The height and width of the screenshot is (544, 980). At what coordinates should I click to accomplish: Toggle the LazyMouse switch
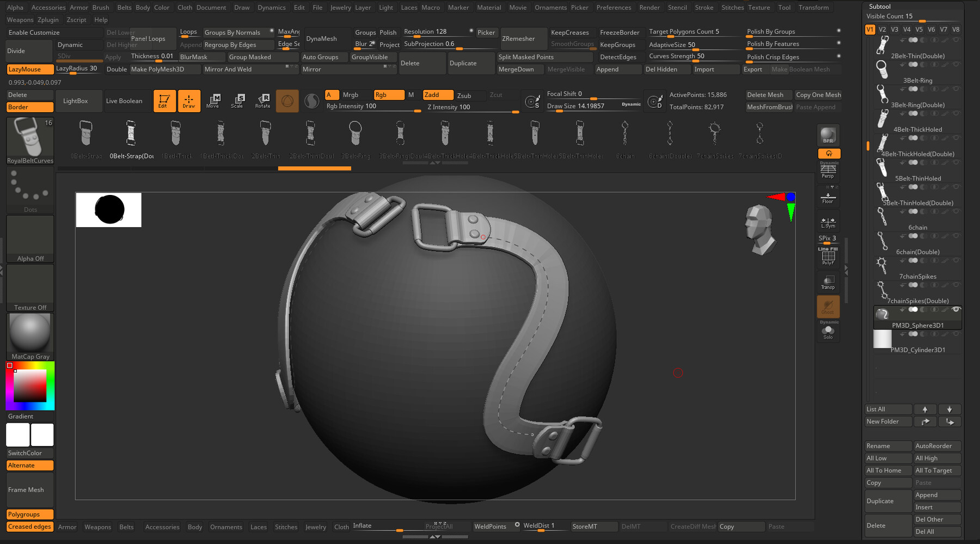30,69
